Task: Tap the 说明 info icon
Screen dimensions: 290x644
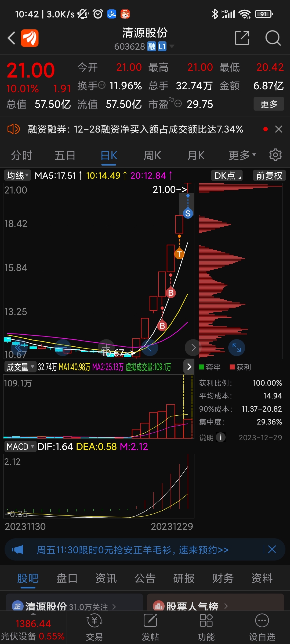Action: pyautogui.click(x=220, y=437)
